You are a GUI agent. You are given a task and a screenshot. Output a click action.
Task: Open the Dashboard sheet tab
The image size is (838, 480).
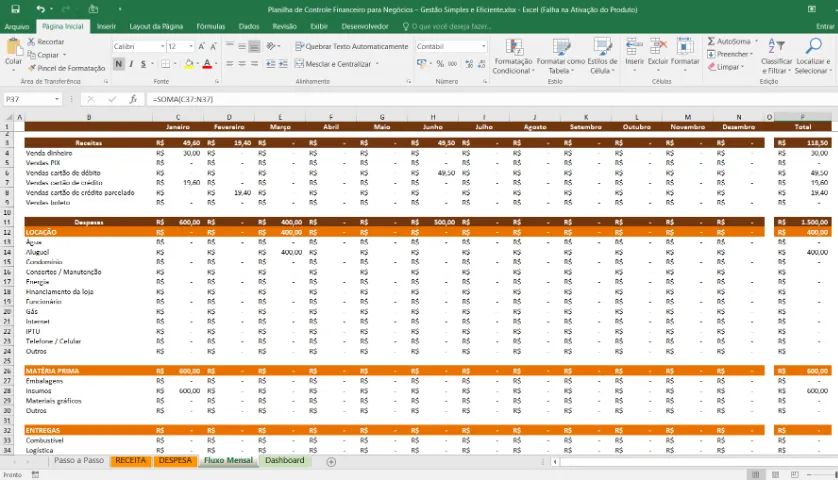[x=284, y=460]
